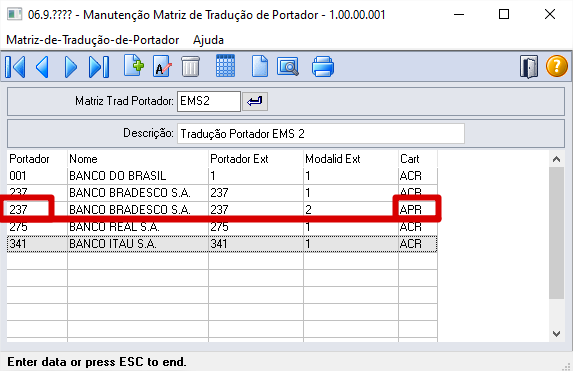Select Portador cell 341
The image size is (573, 371).
[37, 244]
